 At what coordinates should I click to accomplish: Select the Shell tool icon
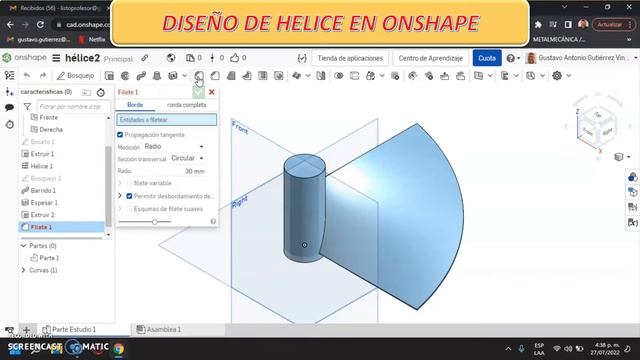[263, 76]
